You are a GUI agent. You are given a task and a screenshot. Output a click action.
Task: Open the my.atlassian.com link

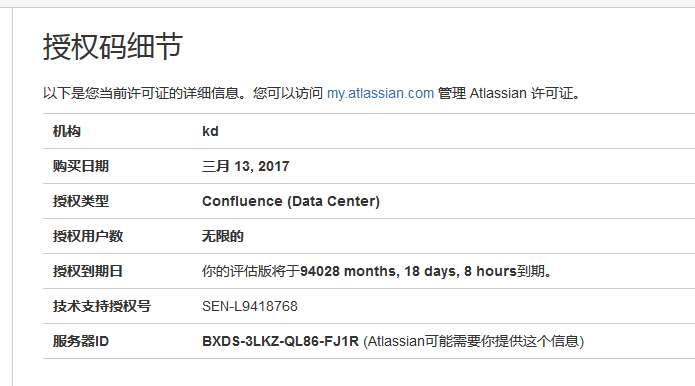(x=380, y=94)
